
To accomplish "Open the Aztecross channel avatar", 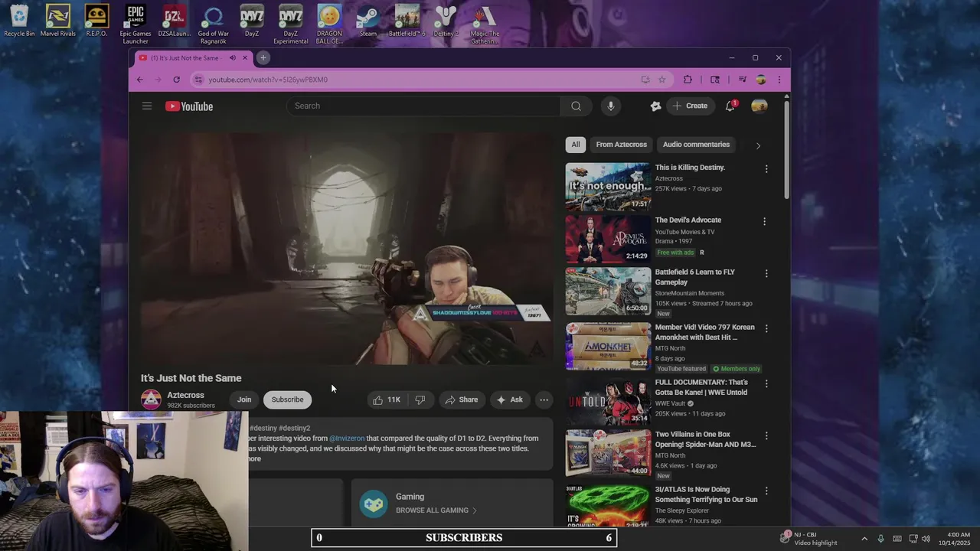I will (x=151, y=399).
